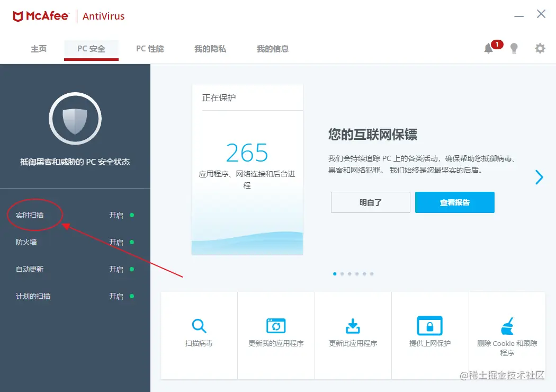
Task: Open 防火墙 settings
Action: click(x=26, y=242)
